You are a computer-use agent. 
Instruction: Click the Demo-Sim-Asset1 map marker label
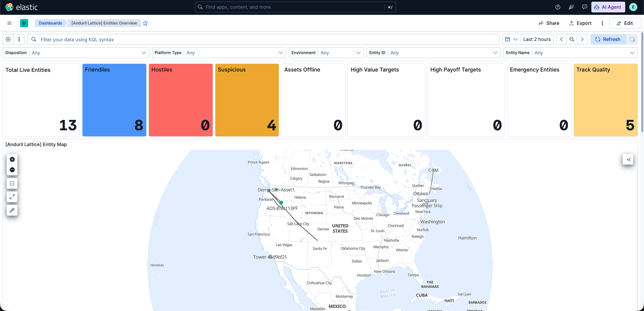[276, 190]
